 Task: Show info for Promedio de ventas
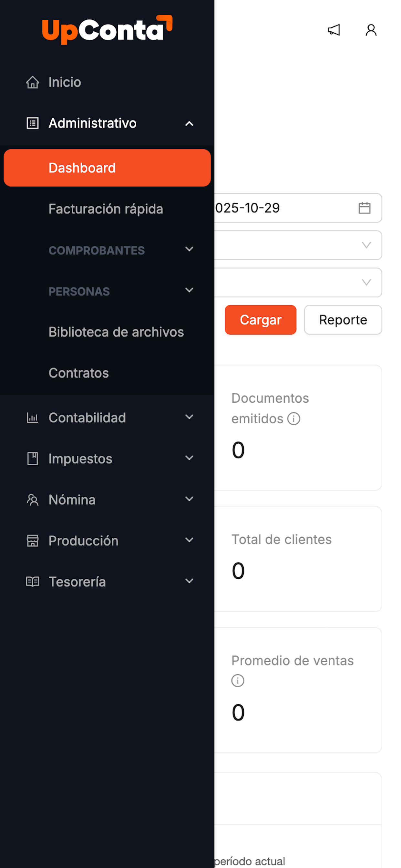pos(238,681)
